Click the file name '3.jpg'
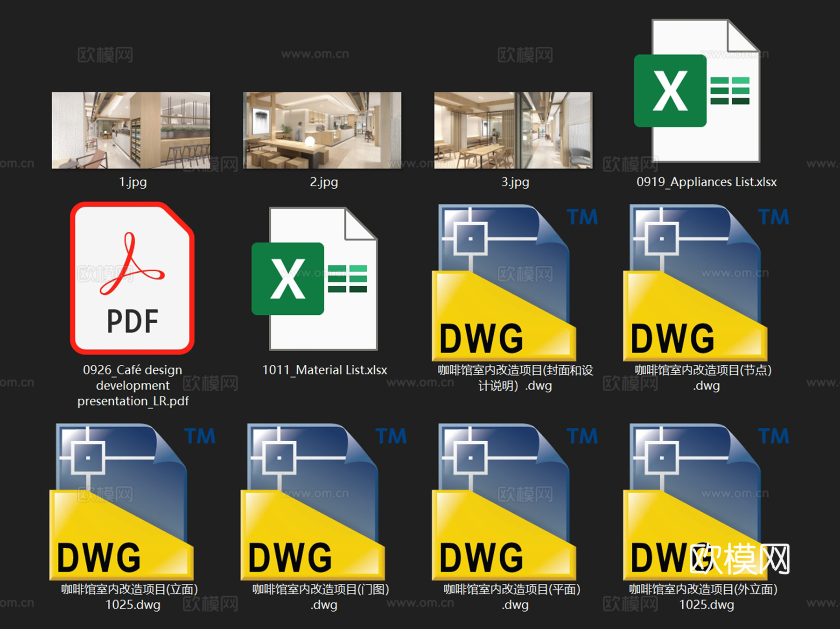The image size is (840, 629). click(x=515, y=182)
